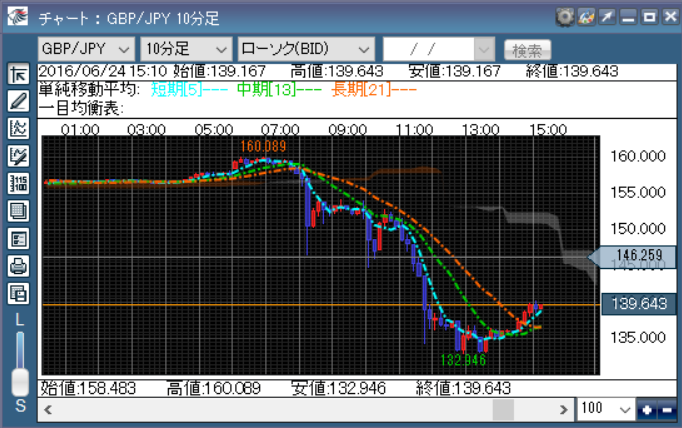Open the color palette settings icon
The height and width of the screenshot is (428, 682).
pyautogui.click(x=586, y=17)
